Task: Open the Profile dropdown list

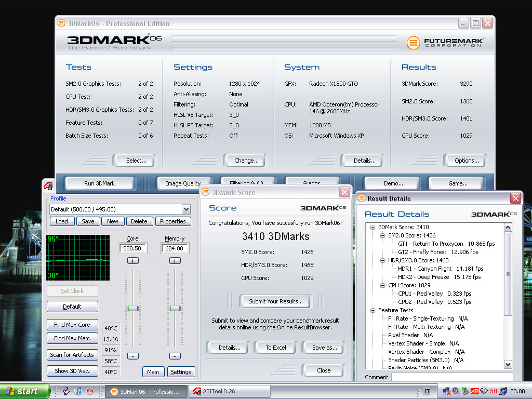Action: (186, 209)
